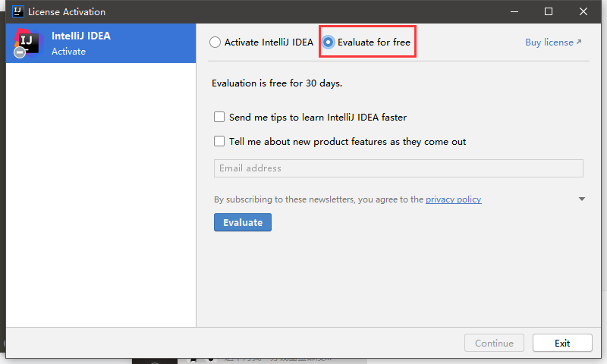
Task: Select IntelliJ IDEA product in sidebar
Action: tap(101, 43)
